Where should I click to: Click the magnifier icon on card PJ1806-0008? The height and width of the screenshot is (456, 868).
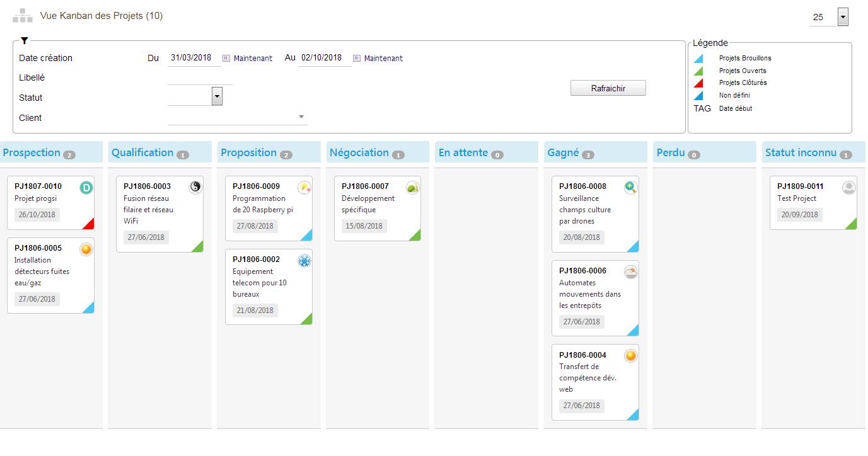[631, 187]
